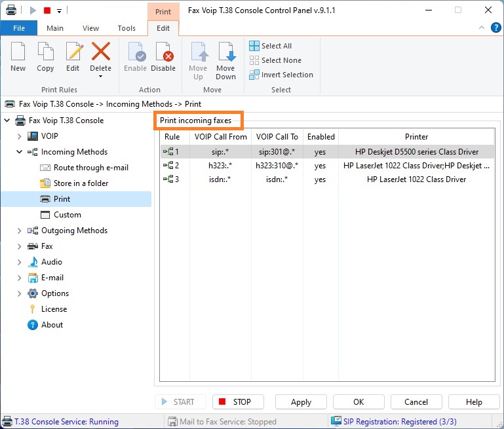
Task: Click the red stop square in title bar
Action: [x=47, y=10]
